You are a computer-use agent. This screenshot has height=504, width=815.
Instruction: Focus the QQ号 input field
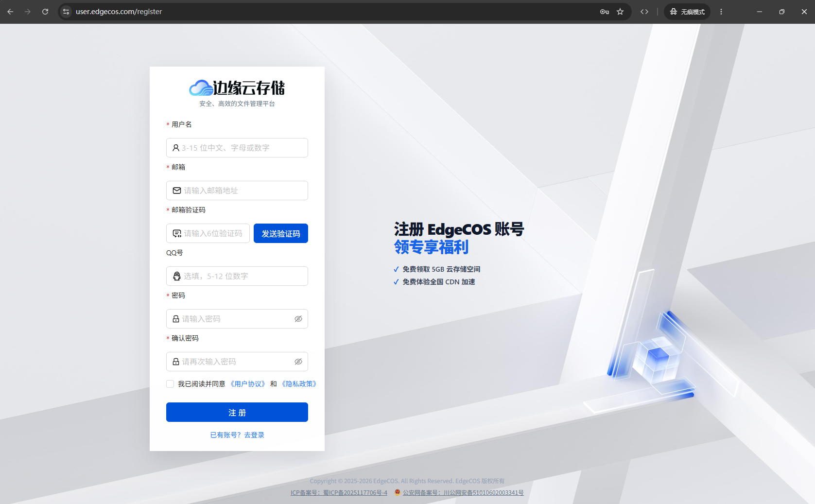click(237, 276)
